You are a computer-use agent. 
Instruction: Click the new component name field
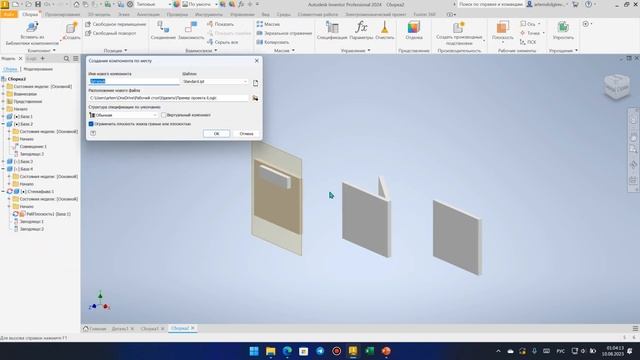(134, 82)
